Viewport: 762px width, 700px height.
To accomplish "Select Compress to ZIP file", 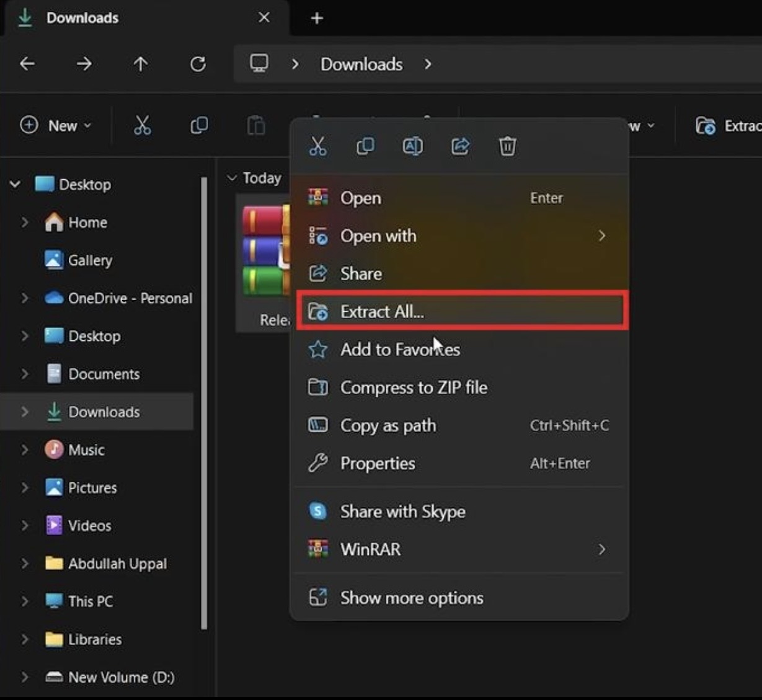I will [x=459, y=388].
